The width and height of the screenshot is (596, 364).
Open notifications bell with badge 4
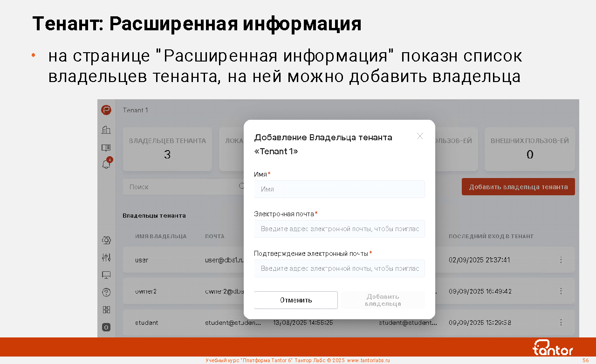pos(106,164)
